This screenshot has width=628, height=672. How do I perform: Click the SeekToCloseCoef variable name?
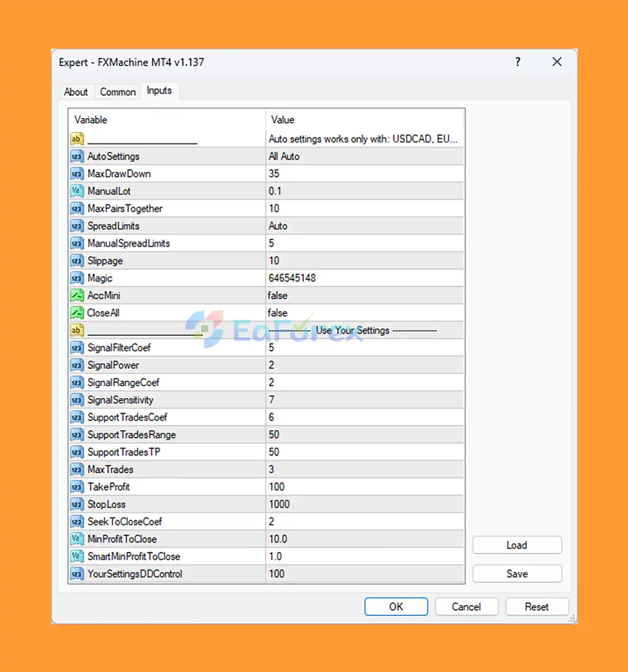125,522
